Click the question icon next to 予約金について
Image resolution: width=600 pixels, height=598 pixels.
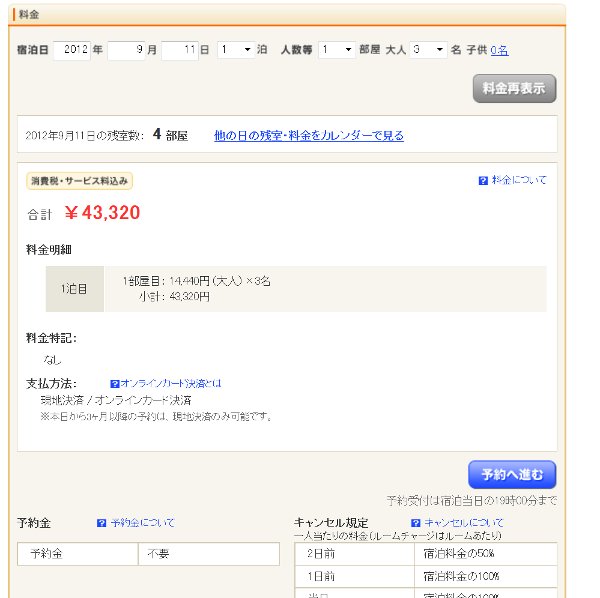click(101, 523)
